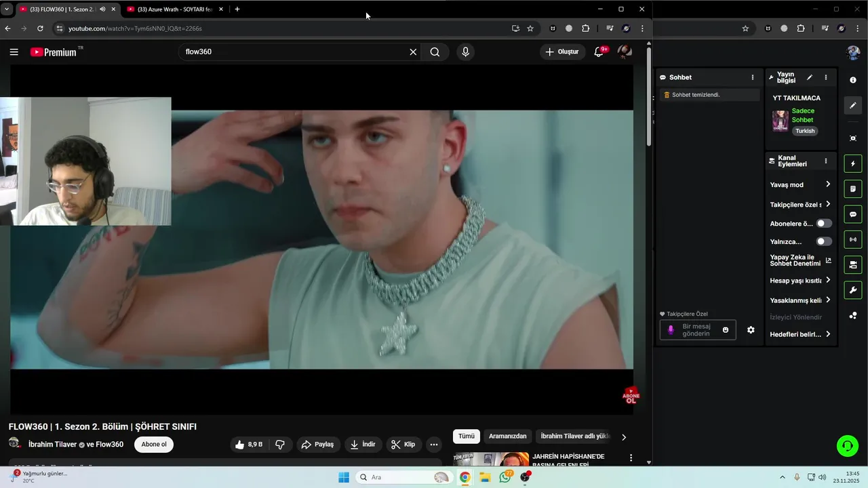Click the YouTube search magnifier button
Image resolution: width=868 pixels, height=488 pixels.
435,52
